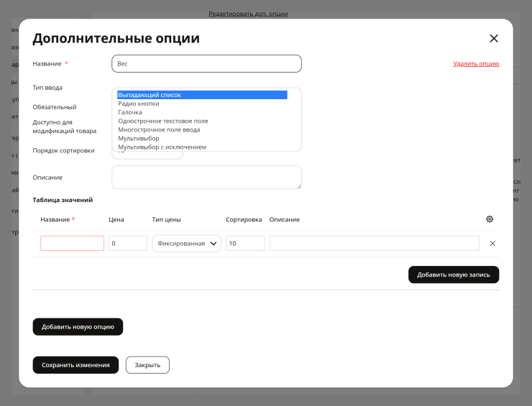Click the Сортировка column header
Viewport: 532px width, 406px height.
pos(244,219)
